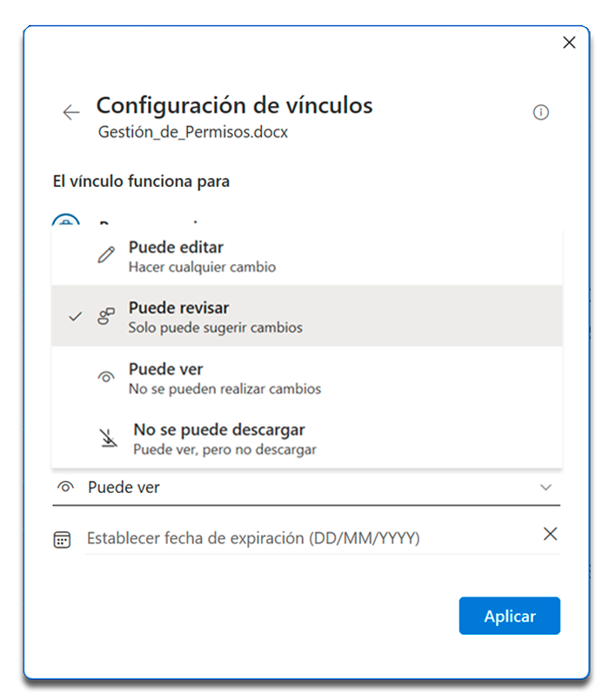Select the Puede editar option

coord(176,256)
